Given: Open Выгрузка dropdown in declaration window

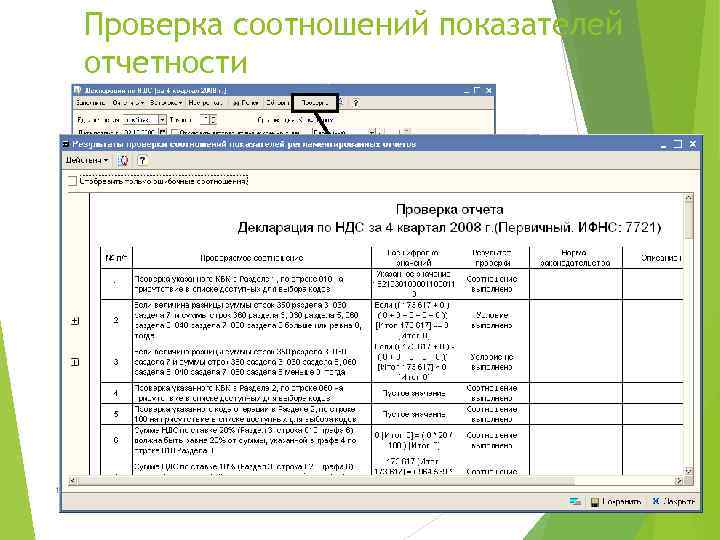Looking at the screenshot, I should pos(166,103).
